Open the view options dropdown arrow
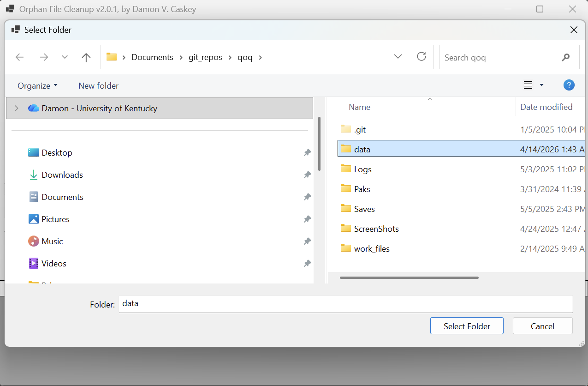This screenshot has height=386, width=588. pyautogui.click(x=541, y=85)
